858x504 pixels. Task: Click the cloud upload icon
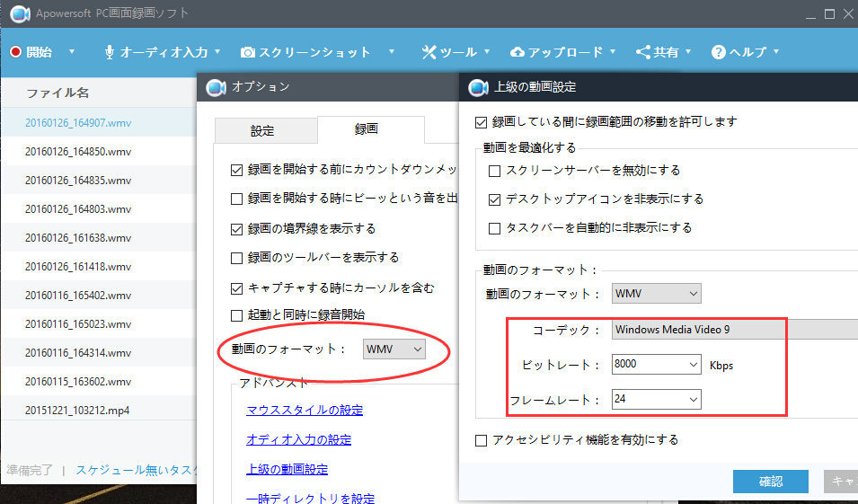517,52
